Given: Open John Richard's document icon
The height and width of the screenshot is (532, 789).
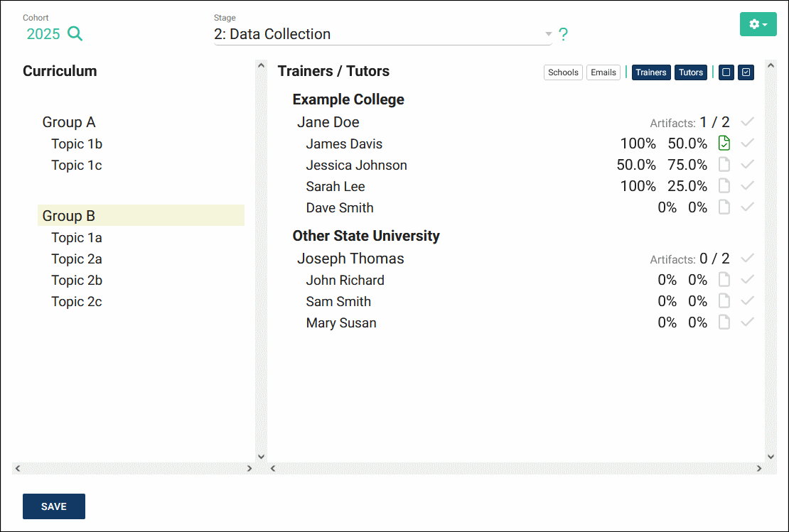Looking at the screenshot, I should tap(724, 280).
